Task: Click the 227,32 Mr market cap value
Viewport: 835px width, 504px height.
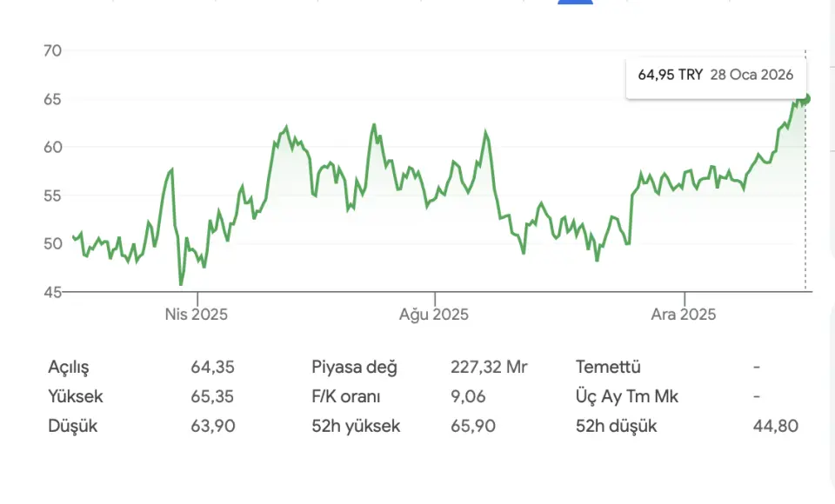Action: [489, 368]
